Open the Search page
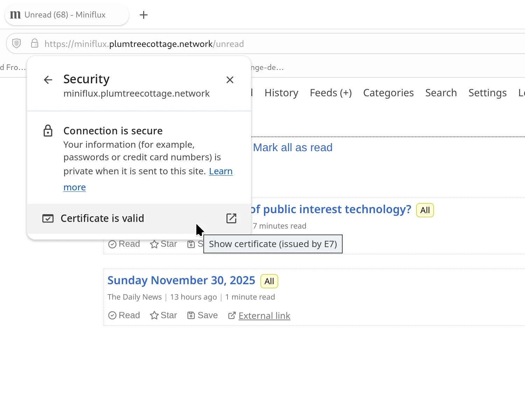The width and height of the screenshot is (525, 420). coord(441,93)
